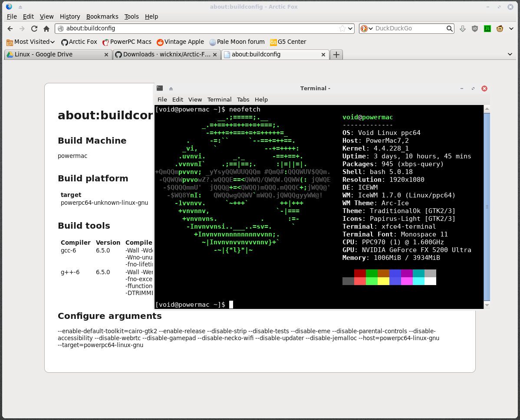Show more toolbar items via the overflow chevron
The width and height of the screenshot is (520, 420).
pyautogui.click(x=511, y=29)
